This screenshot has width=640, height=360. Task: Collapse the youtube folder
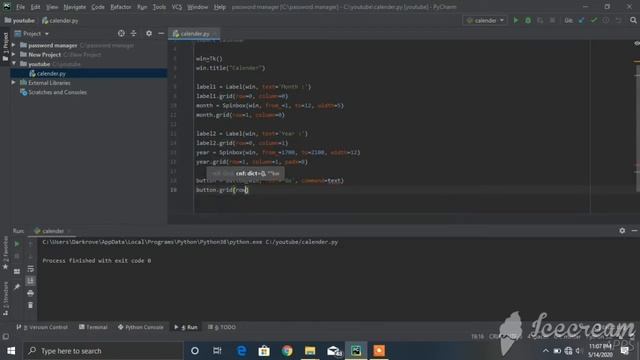point(13,64)
